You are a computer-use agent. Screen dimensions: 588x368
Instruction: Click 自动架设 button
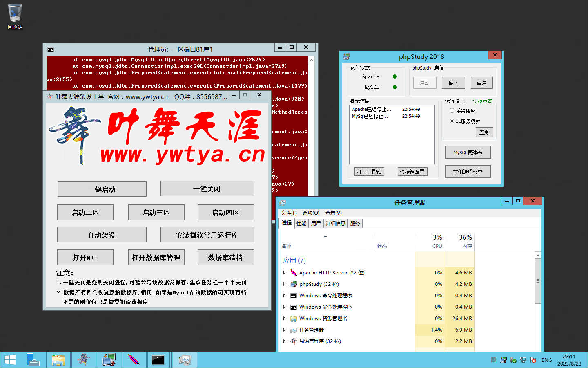click(x=102, y=235)
